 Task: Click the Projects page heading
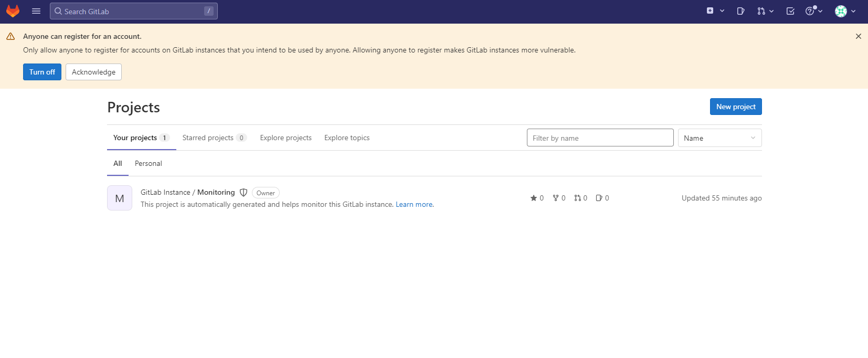click(x=133, y=107)
